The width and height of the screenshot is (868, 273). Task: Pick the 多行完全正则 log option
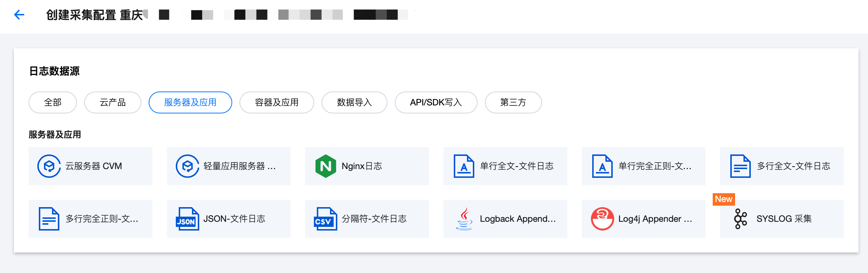[x=90, y=219]
